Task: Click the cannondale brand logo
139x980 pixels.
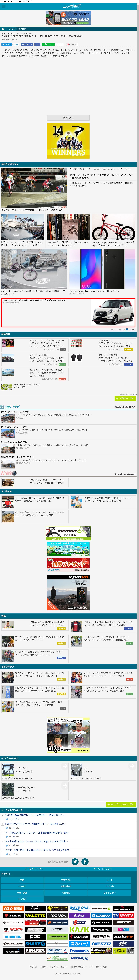Action: 57,937
